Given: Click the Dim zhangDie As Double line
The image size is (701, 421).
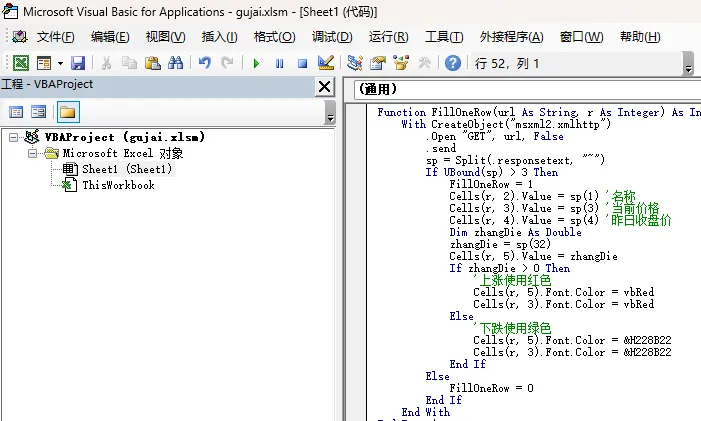Looking at the screenshot, I should (515, 232).
